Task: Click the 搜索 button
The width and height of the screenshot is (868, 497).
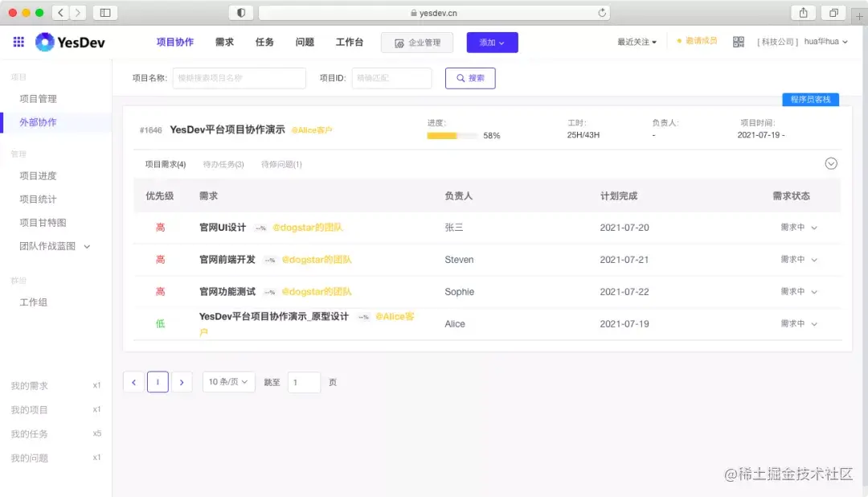Action: click(469, 78)
